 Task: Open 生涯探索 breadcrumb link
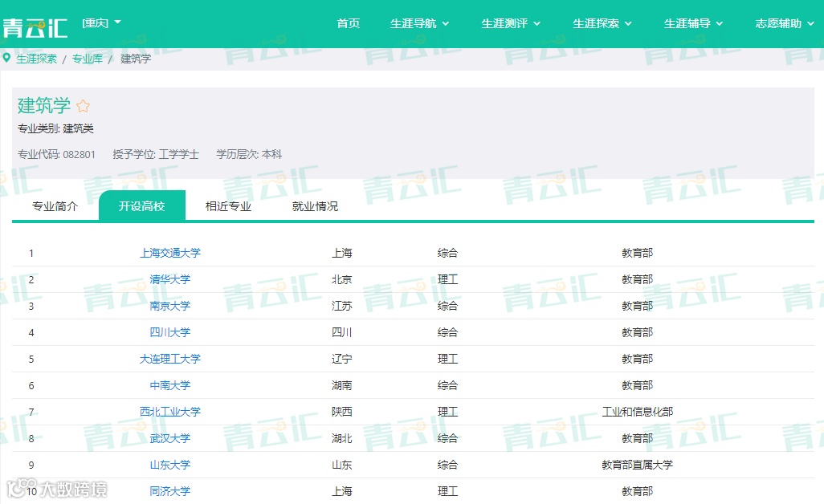pos(36,59)
